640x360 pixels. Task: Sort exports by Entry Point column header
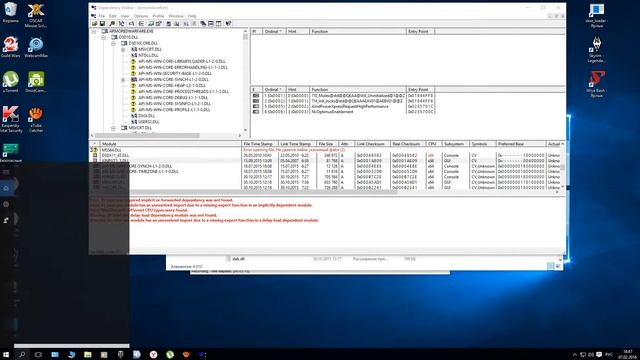tap(420, 89)
